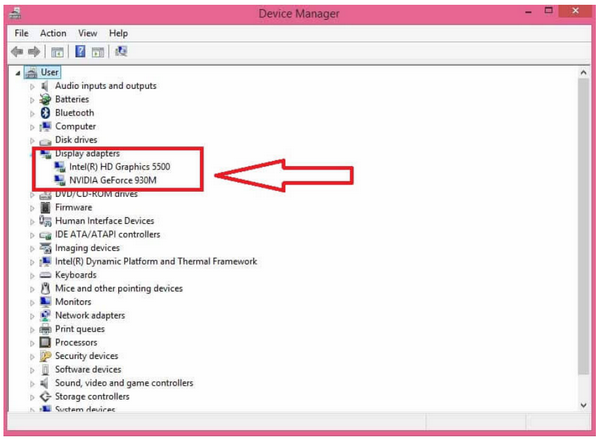600x443 pixels.
Task: Click the Security devices key icon
Action: tap(45, 355)
